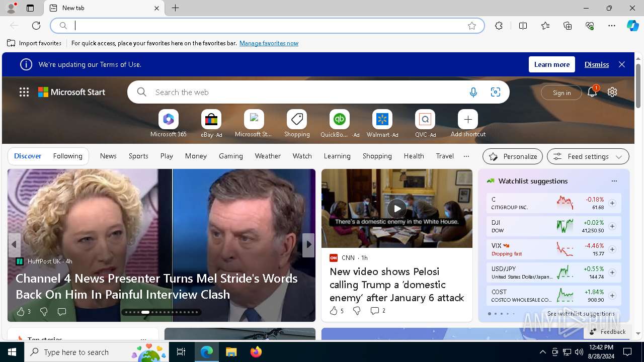Image resolution: width=644 pixels, height=362 pixels.
Task: Start voice search with microphone icon
Action: (473, 92)
